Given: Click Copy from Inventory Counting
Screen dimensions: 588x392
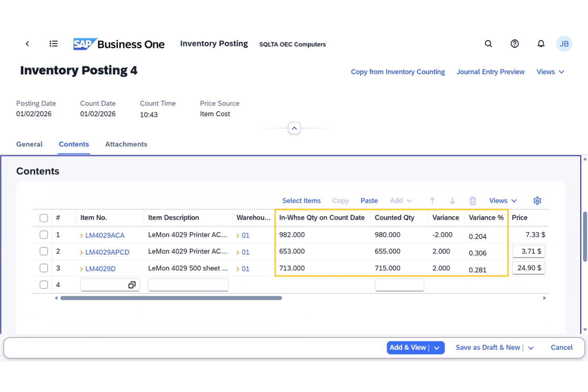Looking at the screenshot, I should [x=398, y=72].
